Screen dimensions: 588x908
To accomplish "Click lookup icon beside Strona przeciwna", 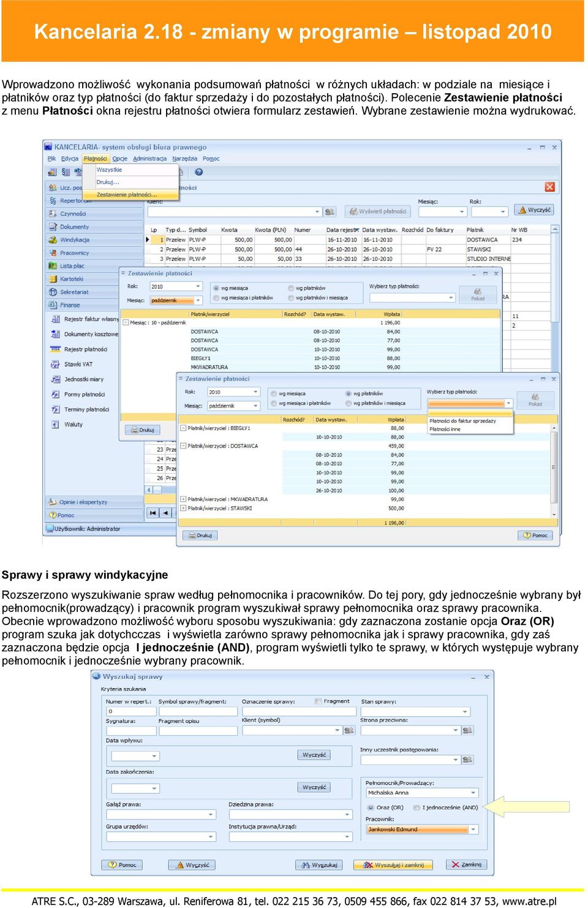I will pyautogui.click(x=467, y=730).
